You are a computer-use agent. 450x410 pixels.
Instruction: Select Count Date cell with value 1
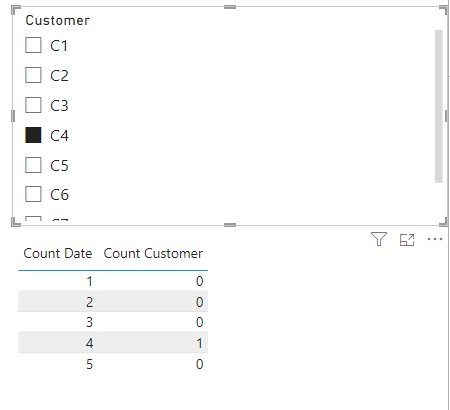coord(58,281)
